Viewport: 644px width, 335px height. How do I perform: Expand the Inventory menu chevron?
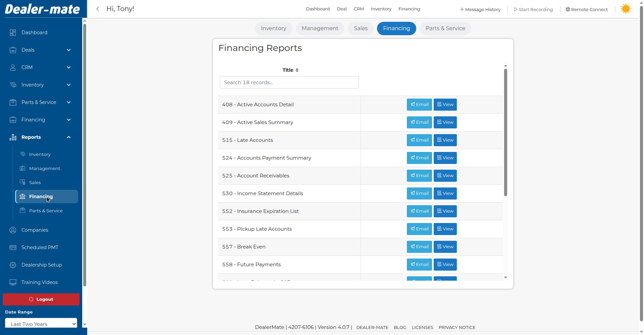tap(69, 85)
